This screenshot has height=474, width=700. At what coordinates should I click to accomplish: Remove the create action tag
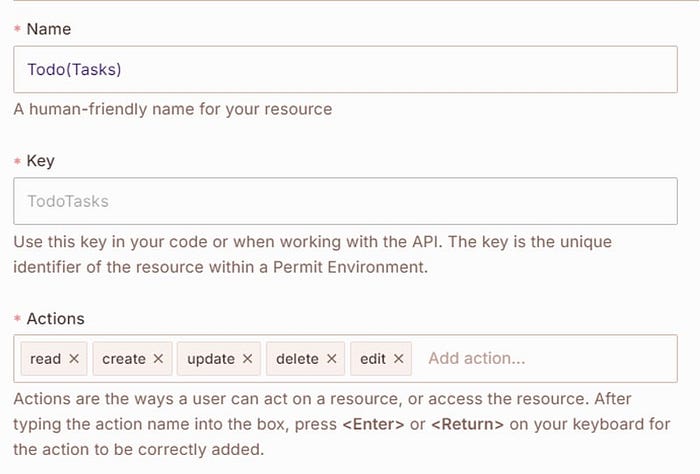[x=160, y=358]
